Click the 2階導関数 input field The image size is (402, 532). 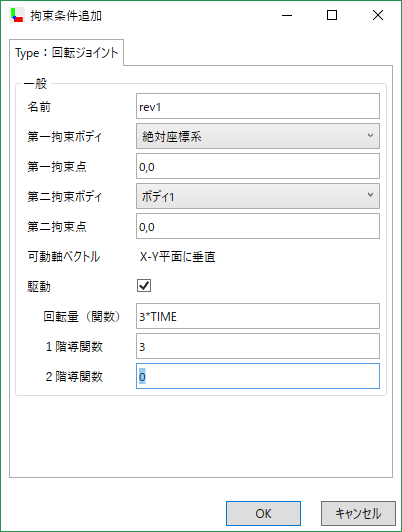coord(258,376)
